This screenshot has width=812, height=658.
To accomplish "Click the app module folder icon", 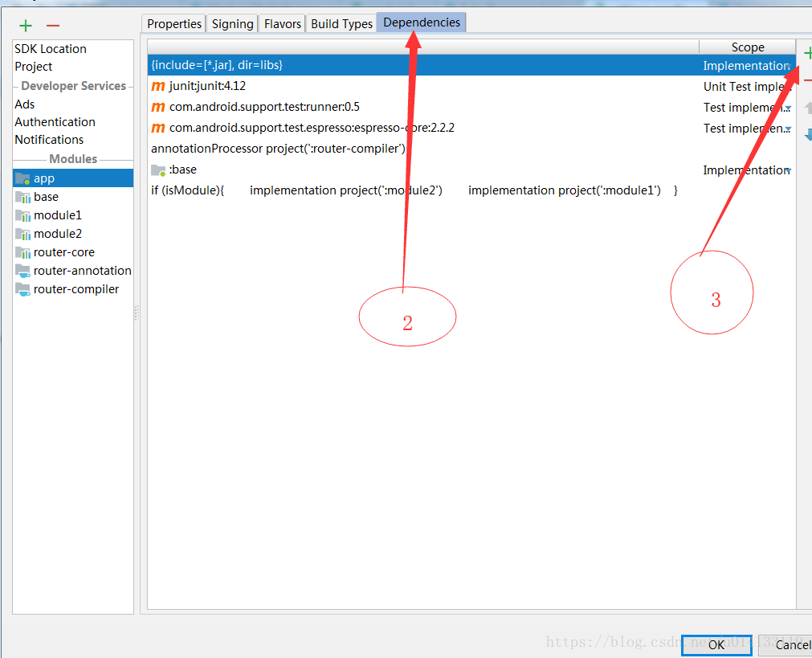I will (x=22, y=178).
